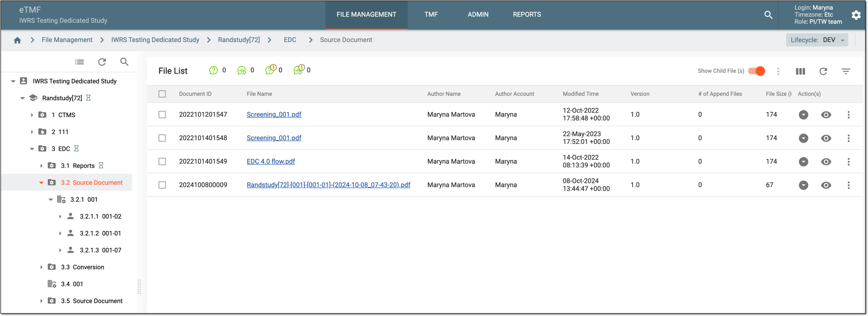Image resolution: width=868 pixels, height=316 pixels.
Task: Click the Modified Time column header
Action: coord(581,94)
